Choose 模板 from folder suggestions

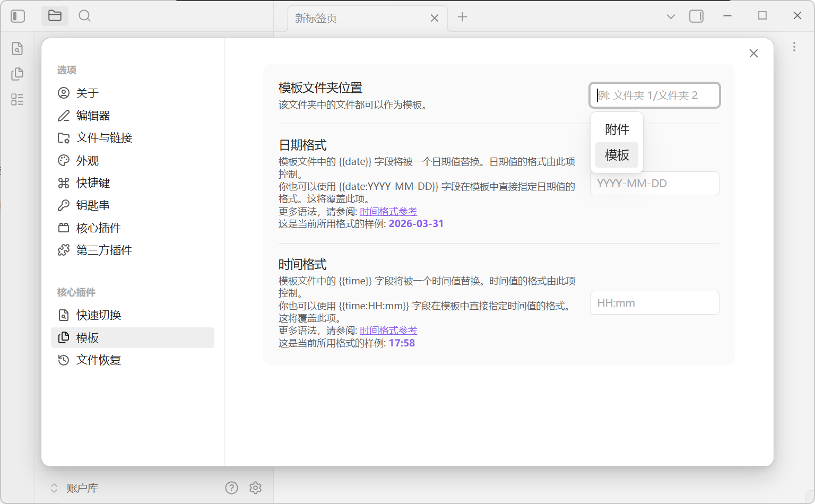click(x=617, y=155)
